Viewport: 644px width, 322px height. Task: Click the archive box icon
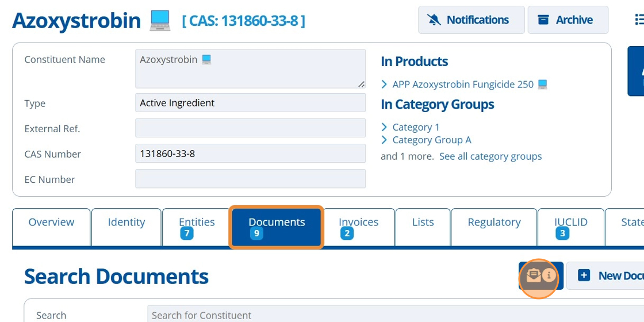pyautogui.click(x=543, y=20)
